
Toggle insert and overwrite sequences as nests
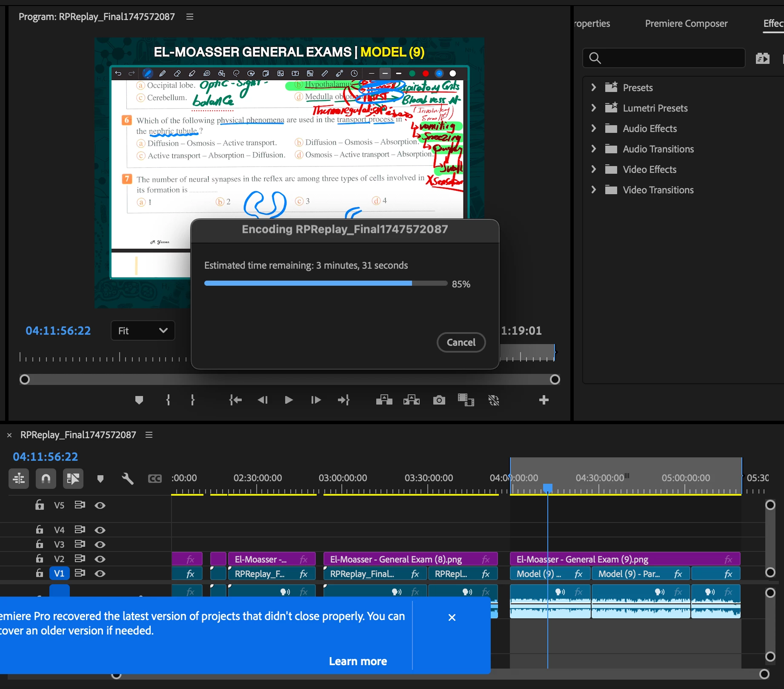tap(19, 479)
